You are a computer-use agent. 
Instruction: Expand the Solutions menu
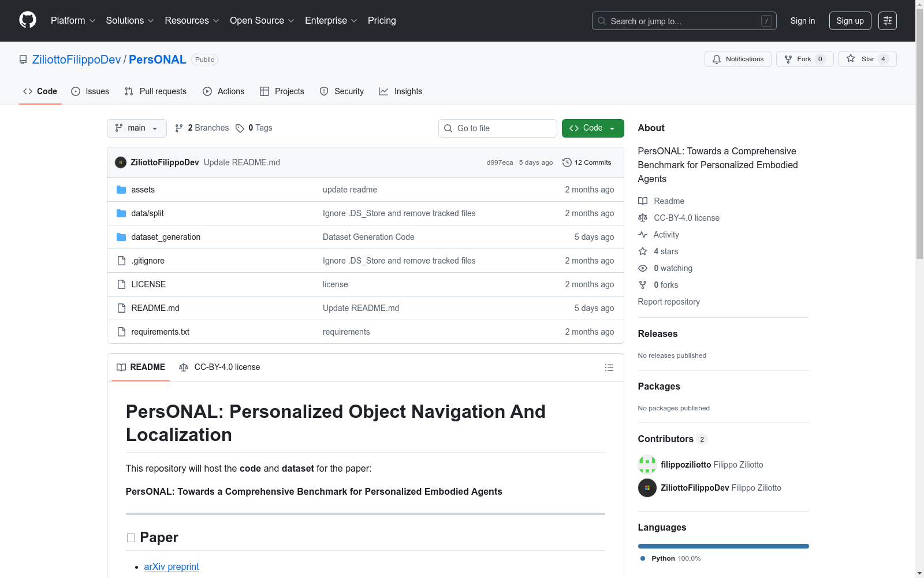point(130,21)
